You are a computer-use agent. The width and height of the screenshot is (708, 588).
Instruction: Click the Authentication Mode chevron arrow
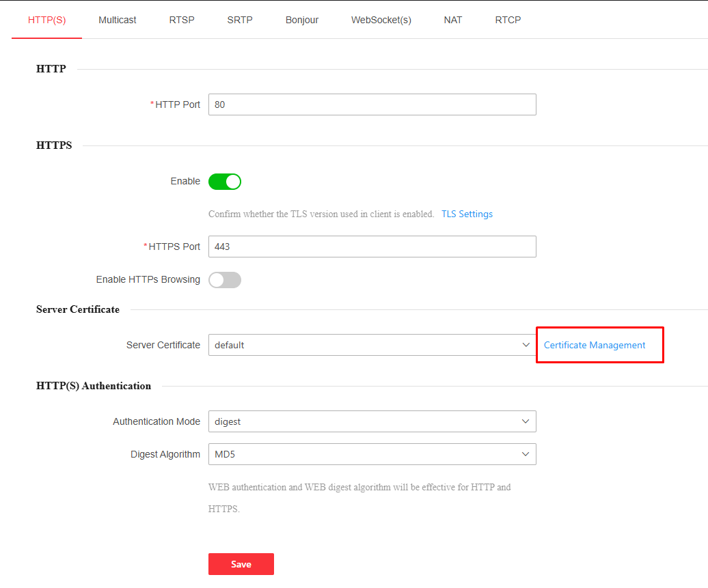click(x=526, y=421)
